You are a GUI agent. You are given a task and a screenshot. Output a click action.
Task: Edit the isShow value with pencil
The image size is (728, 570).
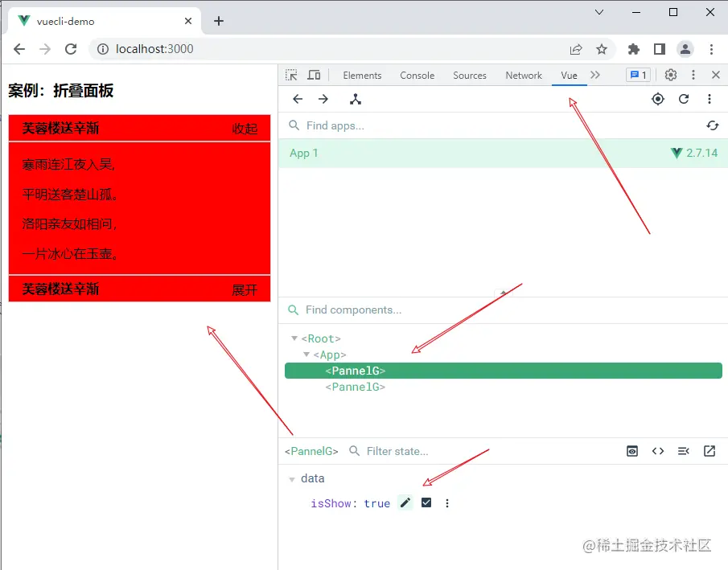[x=405, y=502]
